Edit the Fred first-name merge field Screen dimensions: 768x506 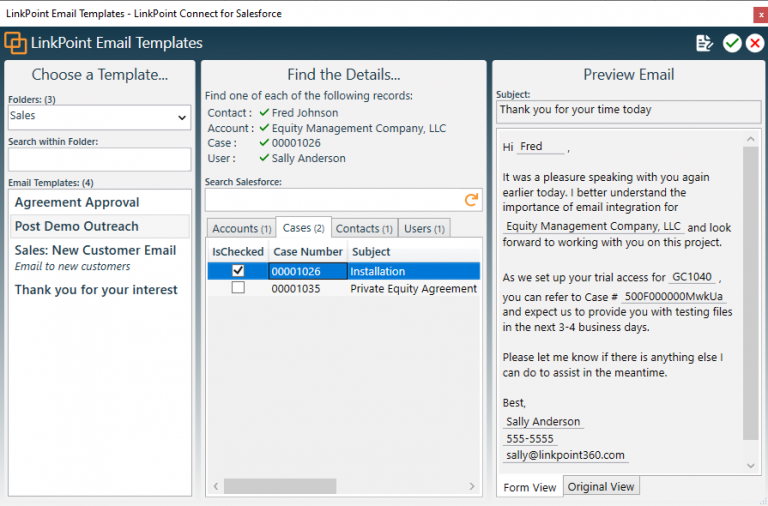point(541,146)
